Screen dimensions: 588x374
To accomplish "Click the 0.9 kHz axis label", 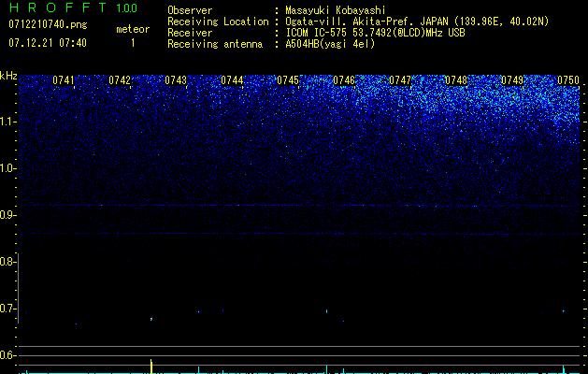I will point(8,215).
